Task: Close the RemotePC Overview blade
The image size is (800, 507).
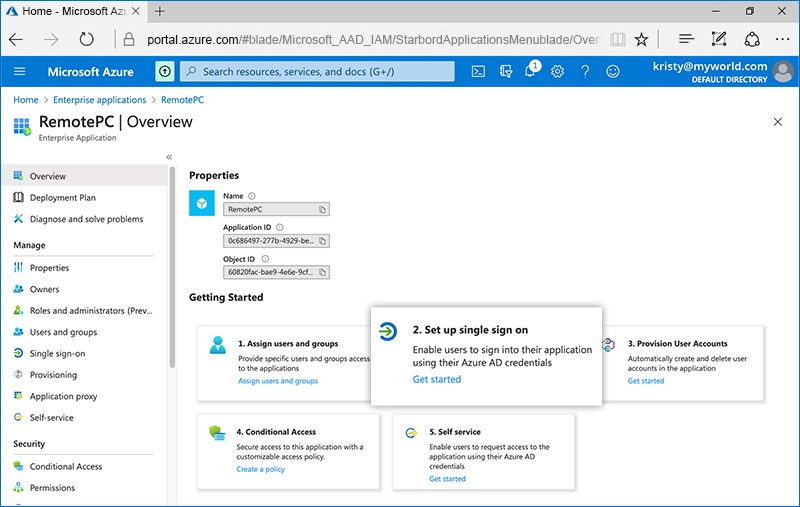Action: click(778, 121)
